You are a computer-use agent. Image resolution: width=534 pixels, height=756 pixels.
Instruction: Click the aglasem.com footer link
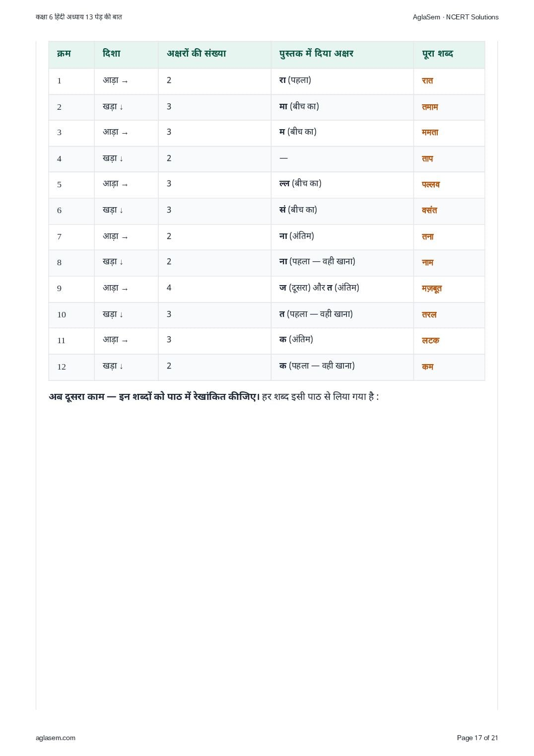click(x=56, y=738)
